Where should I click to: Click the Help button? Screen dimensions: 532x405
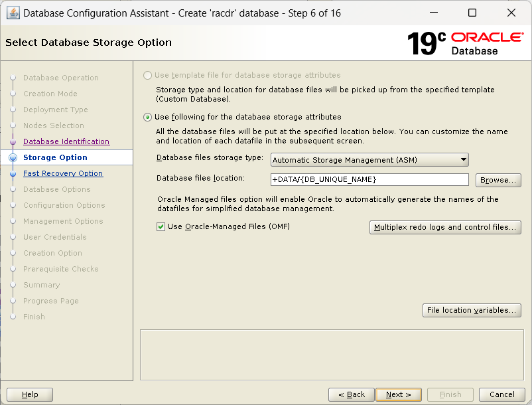click(x=30, y=394)
